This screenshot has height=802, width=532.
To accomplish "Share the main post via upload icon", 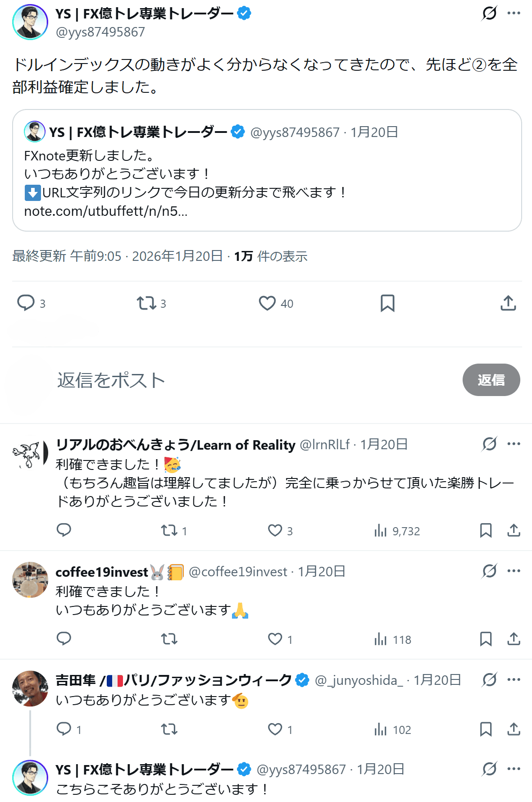I will [508, 303].
